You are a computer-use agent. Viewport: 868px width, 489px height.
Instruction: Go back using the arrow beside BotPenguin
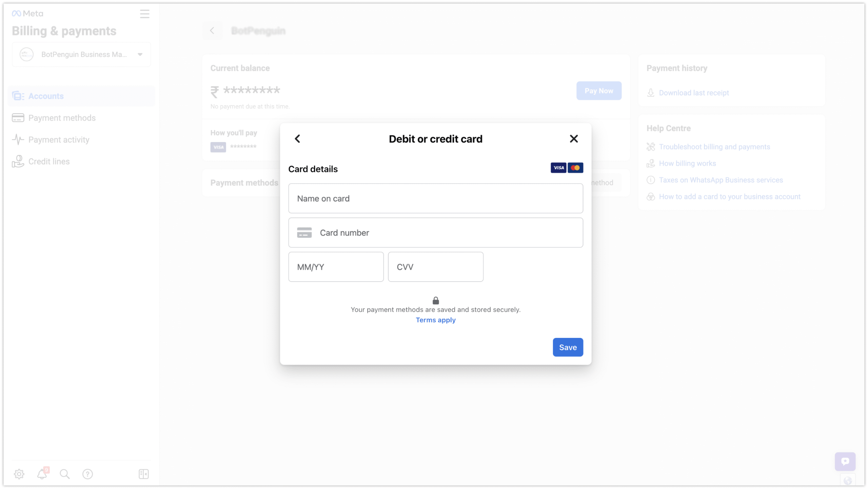[x=212, y=31]
